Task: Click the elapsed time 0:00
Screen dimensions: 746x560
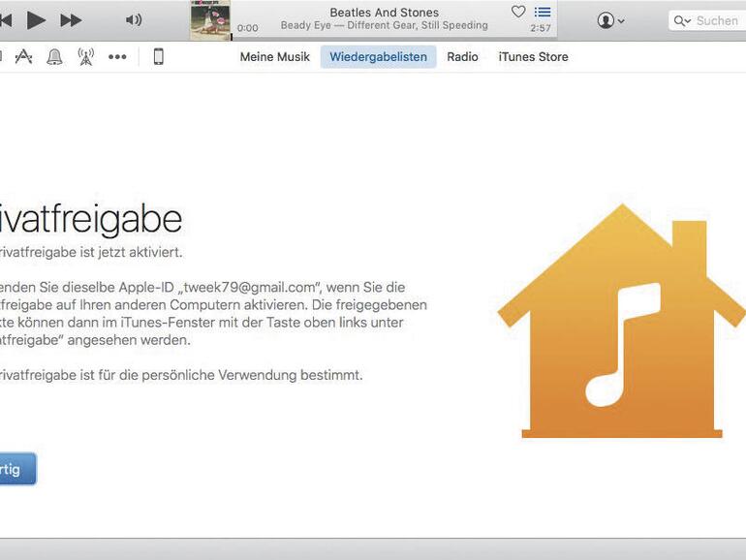Action: tap(247, 28)
